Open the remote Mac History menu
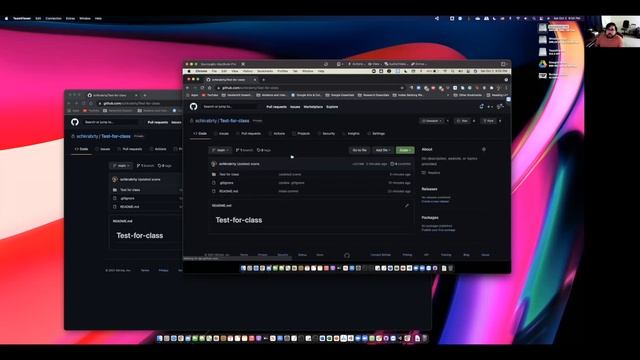The height and width of the screenshot is (360, 640). pyautogui.click(x=247, y=71)
